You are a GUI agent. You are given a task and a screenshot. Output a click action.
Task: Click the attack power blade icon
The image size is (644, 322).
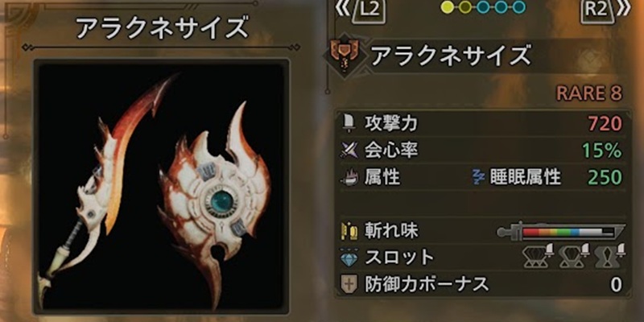349,123
